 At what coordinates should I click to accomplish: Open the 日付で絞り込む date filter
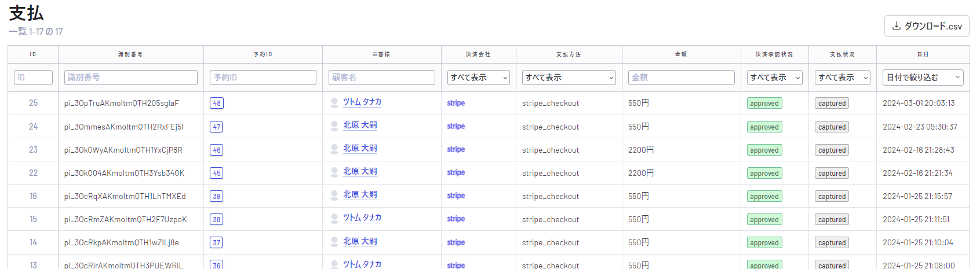(923, 78)
